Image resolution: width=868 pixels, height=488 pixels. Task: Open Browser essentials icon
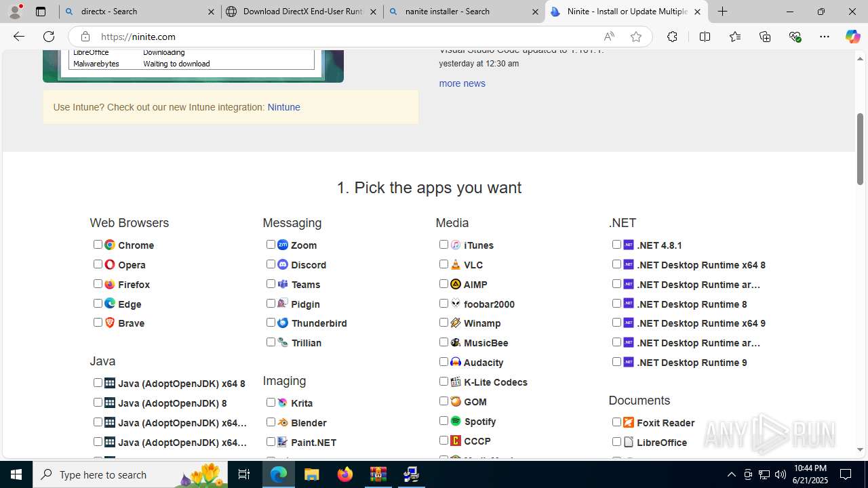click(x=795, y=37)
